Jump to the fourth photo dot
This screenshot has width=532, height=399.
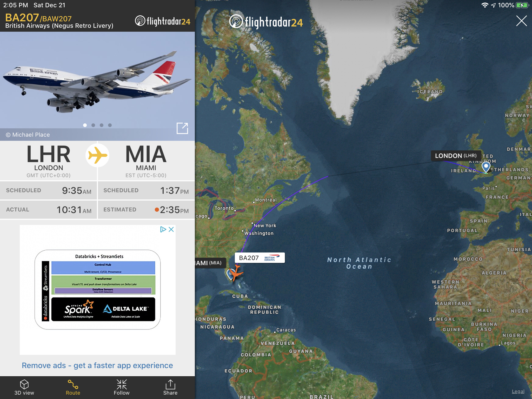110,125
